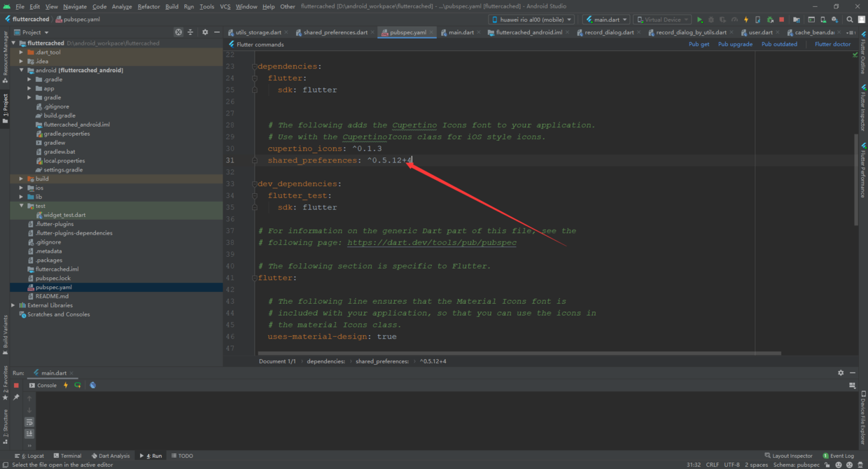Image resolution: width=868 pixels, height=469 pixels.
Task: Open Dart DevTools icon in the Run panel
Action: pyautogui.click(x=92, y=385)
